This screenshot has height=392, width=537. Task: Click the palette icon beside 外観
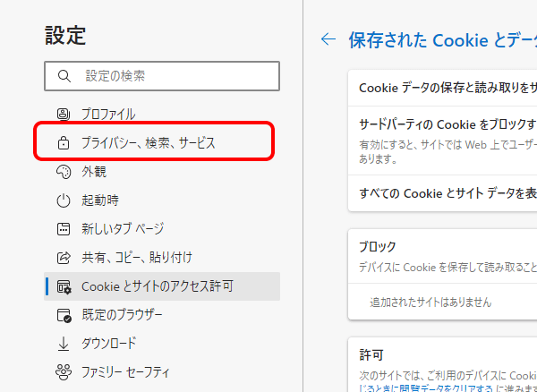(64, 172)
